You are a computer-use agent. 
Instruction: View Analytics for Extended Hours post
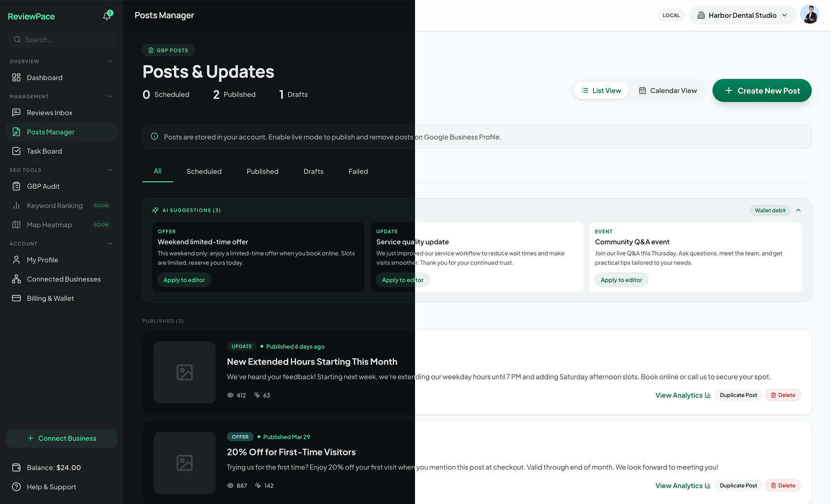tap(683, 395)
